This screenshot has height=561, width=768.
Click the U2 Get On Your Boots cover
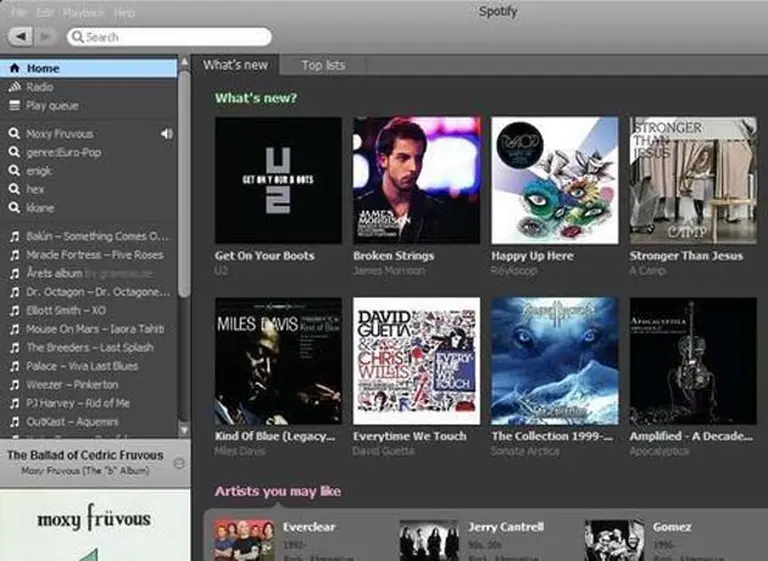[x=278, y=180]
